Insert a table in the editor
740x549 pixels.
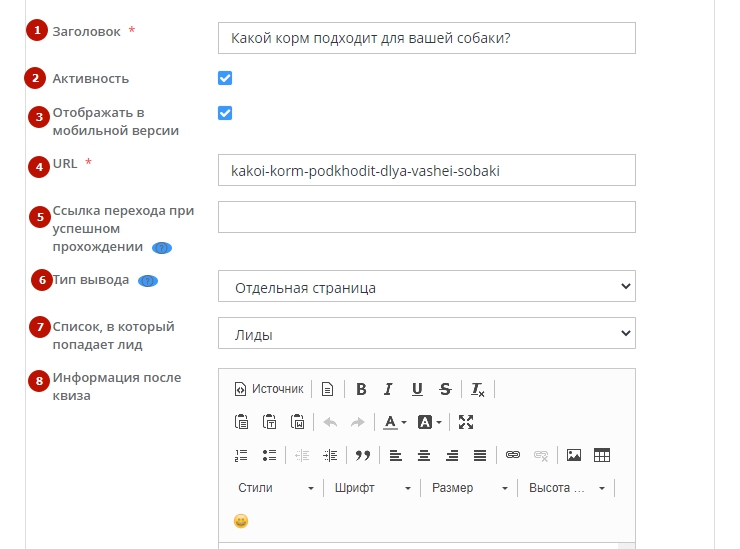[x=602, y=455]
